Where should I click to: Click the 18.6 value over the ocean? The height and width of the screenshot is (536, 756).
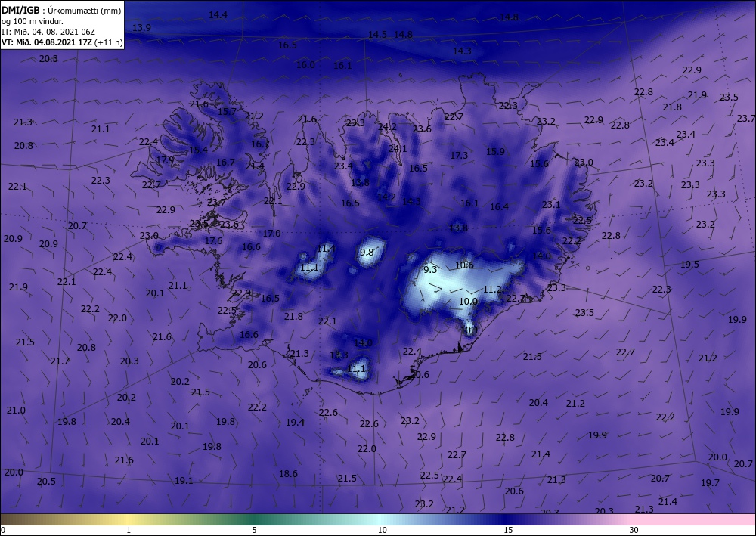tap(288, 474)
